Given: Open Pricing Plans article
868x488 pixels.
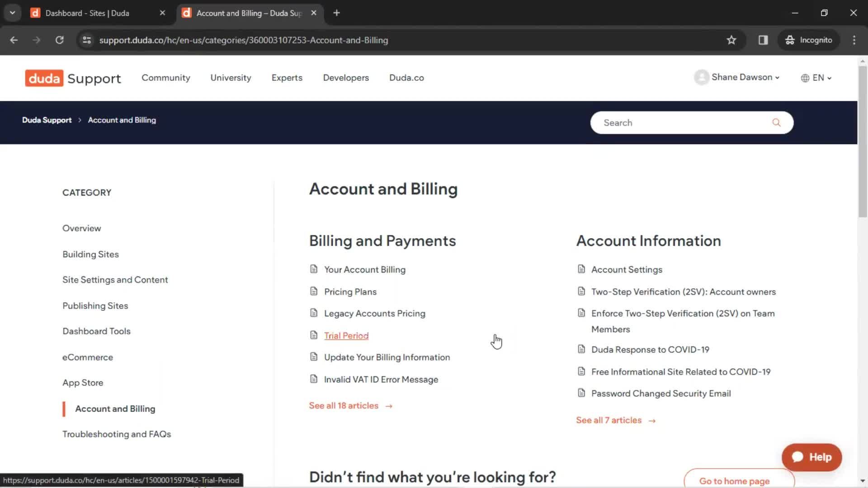Looking at the screenshot, I should [x=350, y=291].
